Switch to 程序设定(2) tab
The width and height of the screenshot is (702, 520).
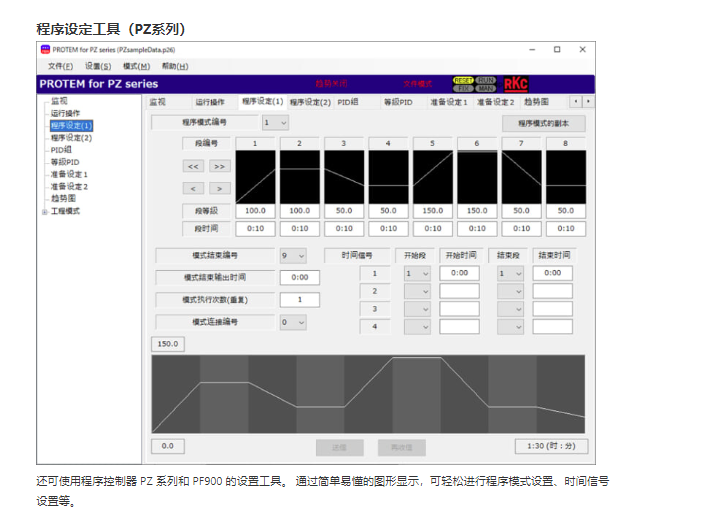pos(310,102)
